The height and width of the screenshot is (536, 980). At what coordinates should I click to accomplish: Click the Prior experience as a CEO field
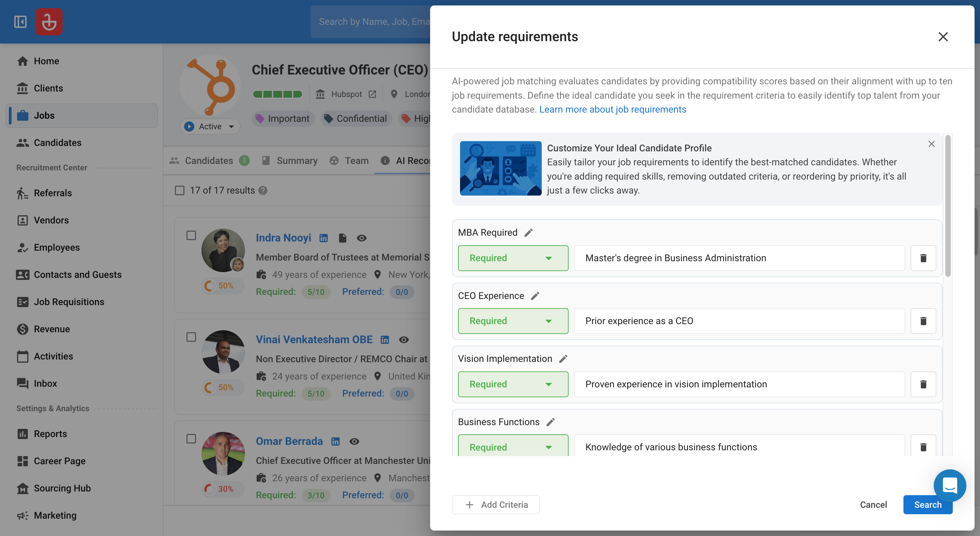pos(739,321)
